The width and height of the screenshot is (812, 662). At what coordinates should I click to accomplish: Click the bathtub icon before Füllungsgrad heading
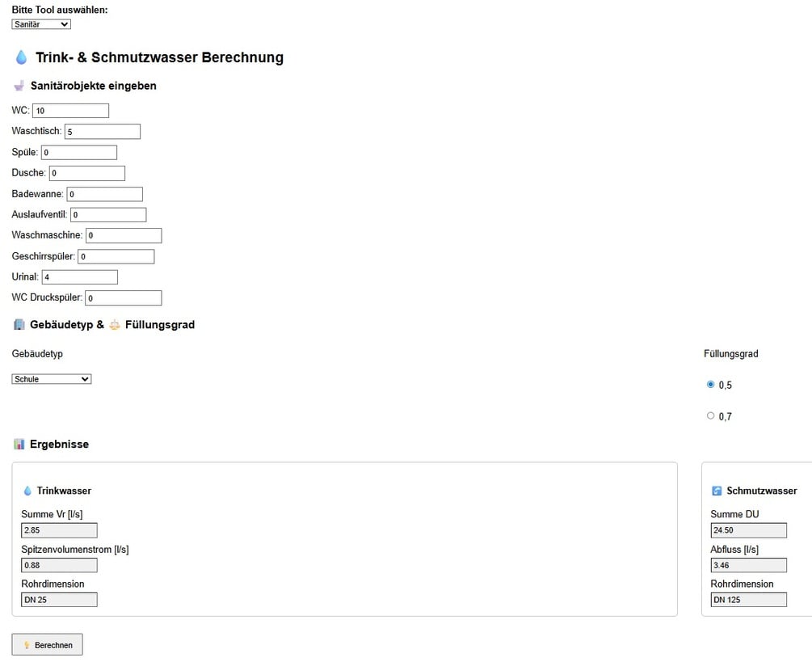[x=115, y=325]
